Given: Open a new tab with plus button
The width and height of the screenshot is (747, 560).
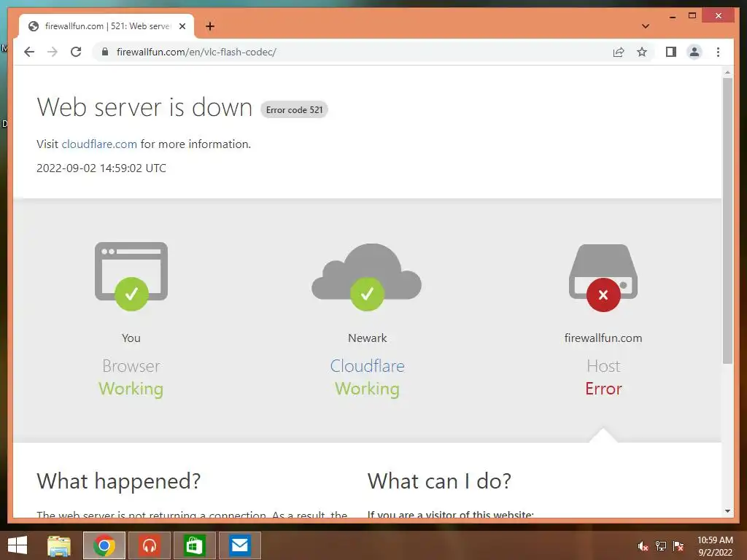Looking at the screenshot, I should [x=210, y=26].
